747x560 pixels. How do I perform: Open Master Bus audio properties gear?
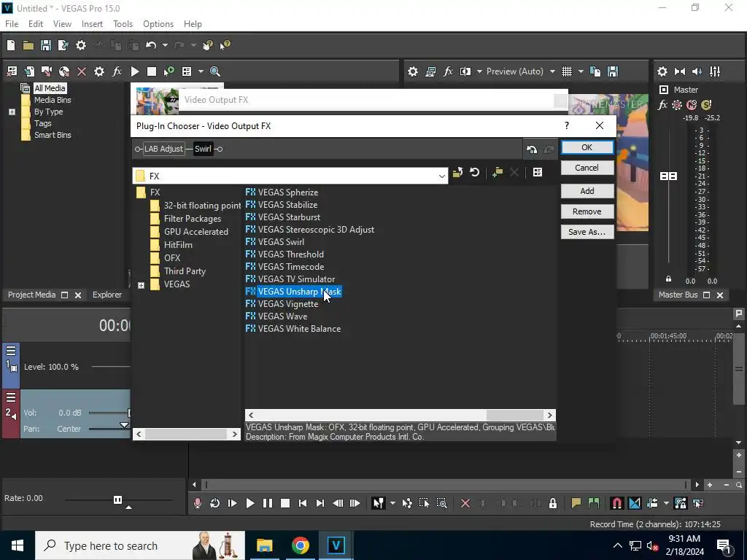tap(662, 71)
